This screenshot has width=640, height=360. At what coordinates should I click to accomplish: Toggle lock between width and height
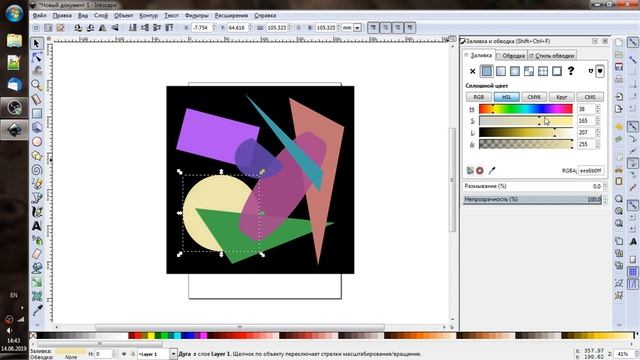298,28
